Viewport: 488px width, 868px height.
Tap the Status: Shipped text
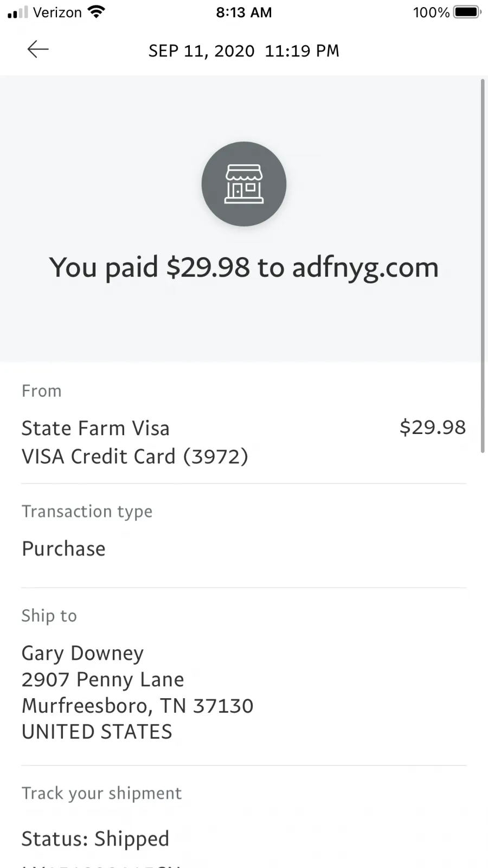(x=95, y=839)
